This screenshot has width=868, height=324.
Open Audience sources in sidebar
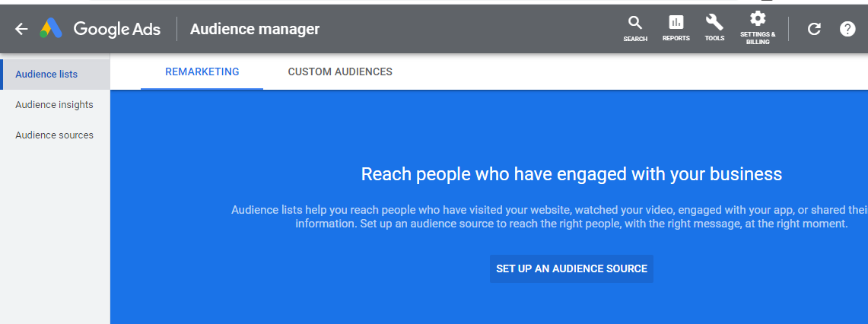(56, 135)
